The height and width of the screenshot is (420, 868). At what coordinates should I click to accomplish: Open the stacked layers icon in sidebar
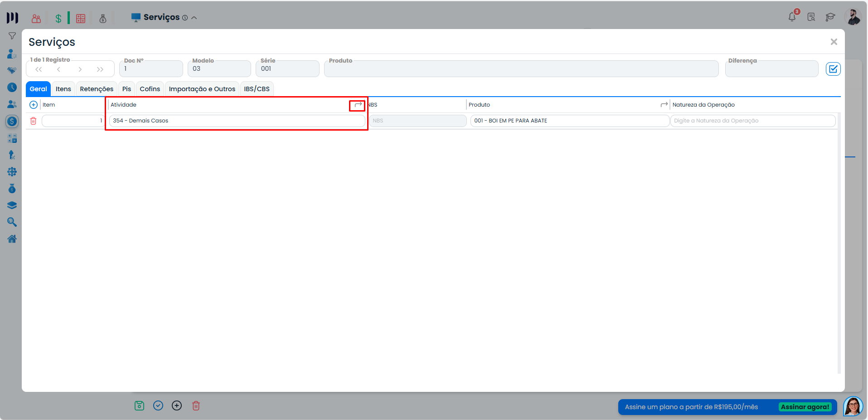point(12,205)
